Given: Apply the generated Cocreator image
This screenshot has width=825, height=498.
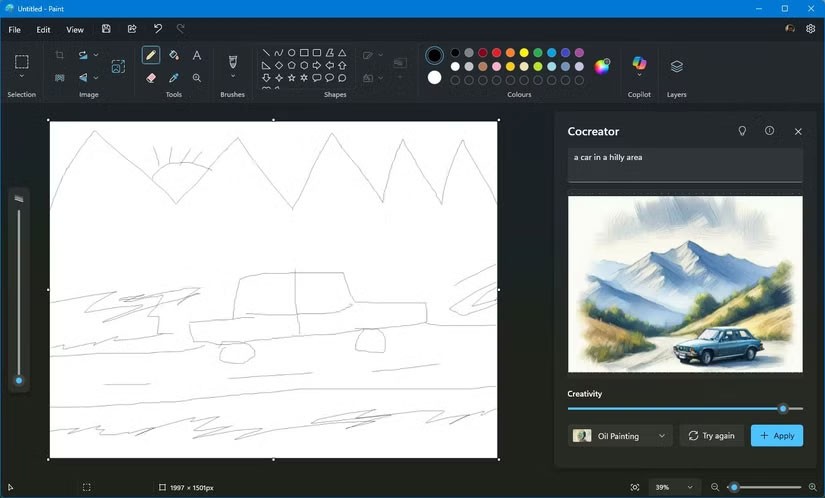Looking at the screenshot, I should pos(777,436).
